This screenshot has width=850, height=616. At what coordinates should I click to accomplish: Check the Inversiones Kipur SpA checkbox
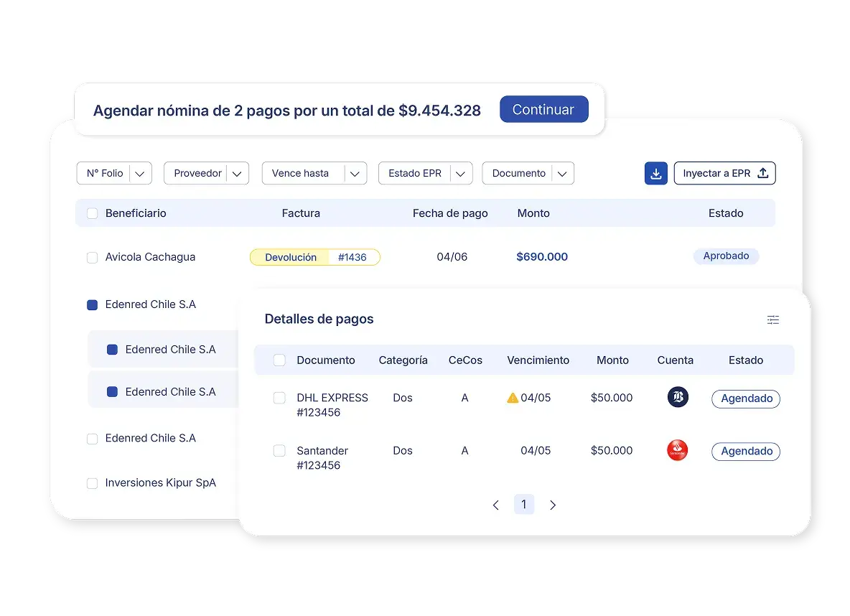pos(92,483)
